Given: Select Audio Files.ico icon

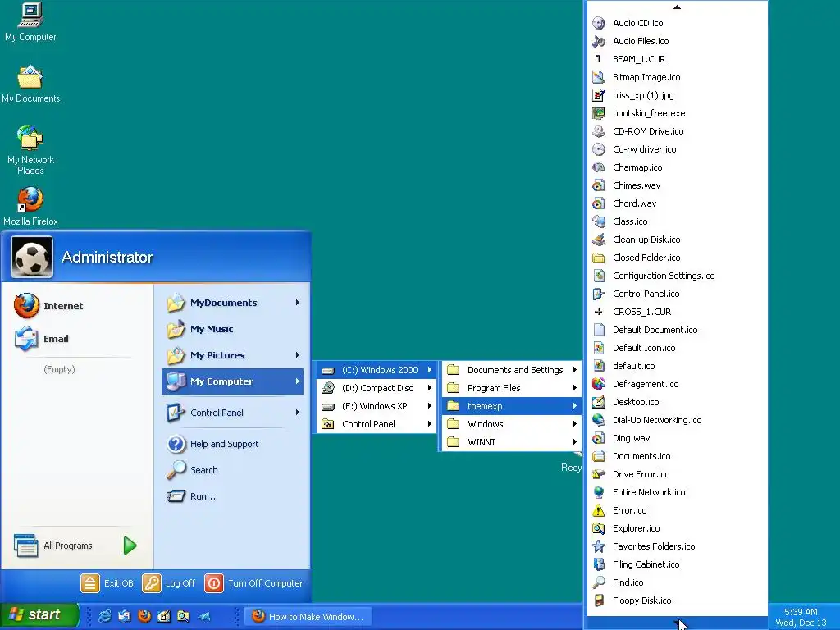Looking at the screenshot, I should tap(598, 41).
